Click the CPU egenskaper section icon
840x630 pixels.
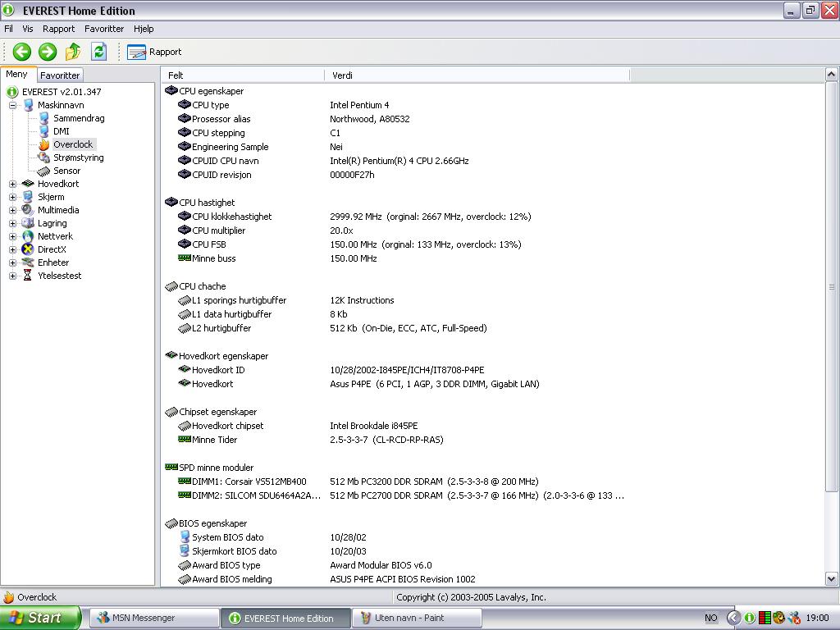(171, 90)
